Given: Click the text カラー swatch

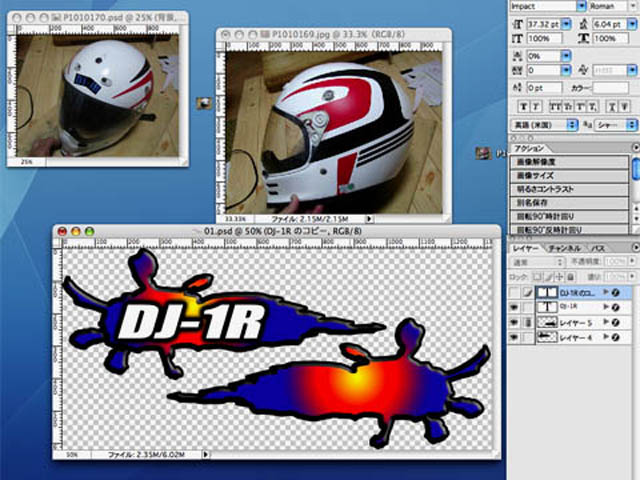Looking at the screenshot, I should pos(611,87).
